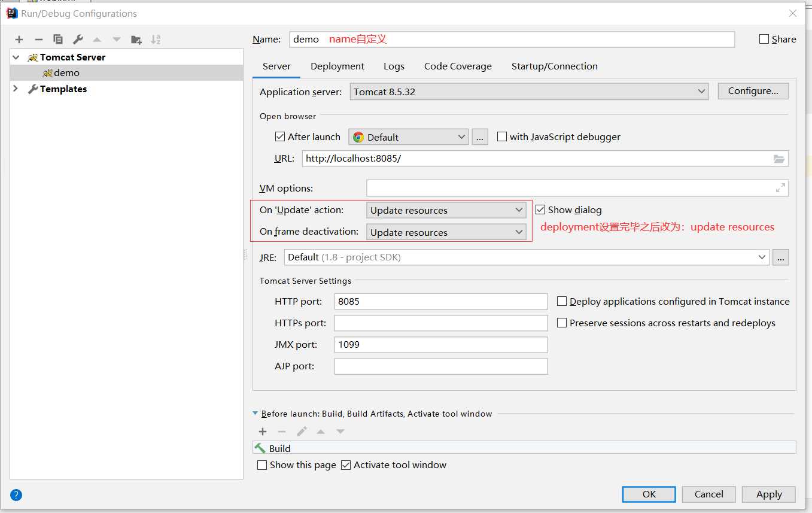This screenshot has width=812, height=513.
Task: Enable with JavaScript debugger
Action: point(502,136)
